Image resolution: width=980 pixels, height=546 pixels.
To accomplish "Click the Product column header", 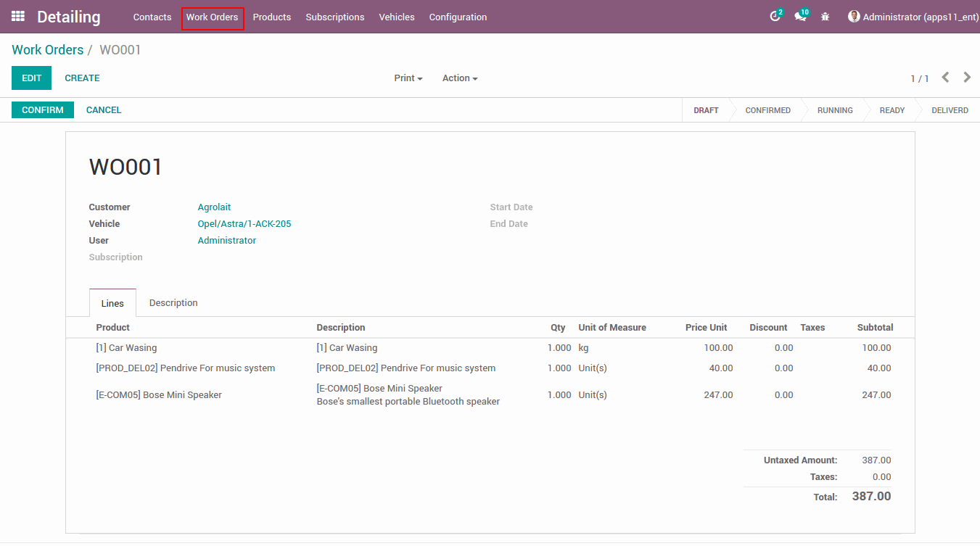I will (113, 328).
